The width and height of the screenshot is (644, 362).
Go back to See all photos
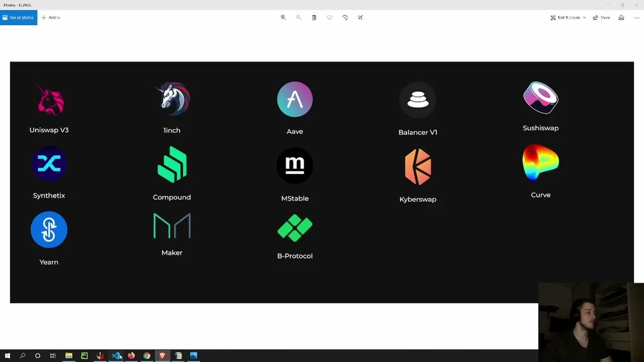coord(19,18)
